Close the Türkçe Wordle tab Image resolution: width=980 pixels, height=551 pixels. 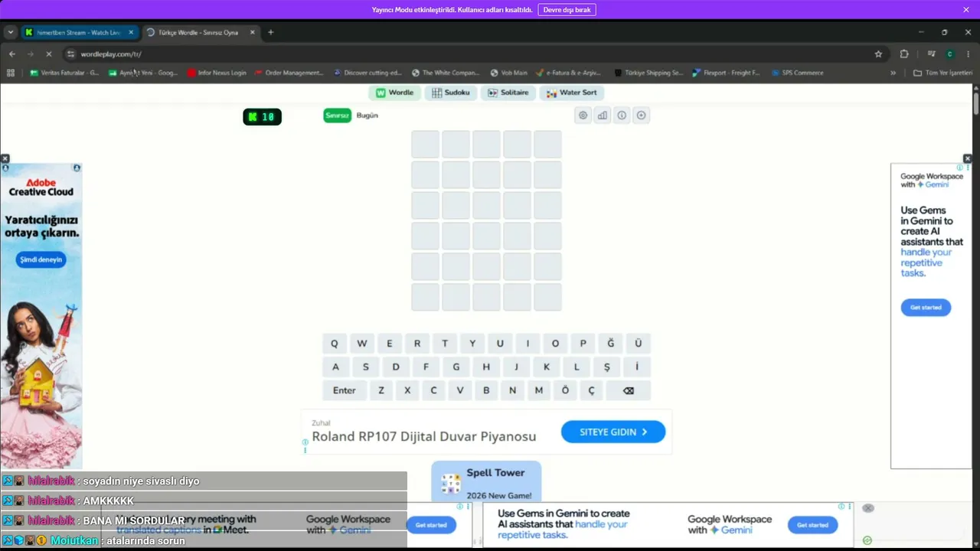(x=252, y=33)
